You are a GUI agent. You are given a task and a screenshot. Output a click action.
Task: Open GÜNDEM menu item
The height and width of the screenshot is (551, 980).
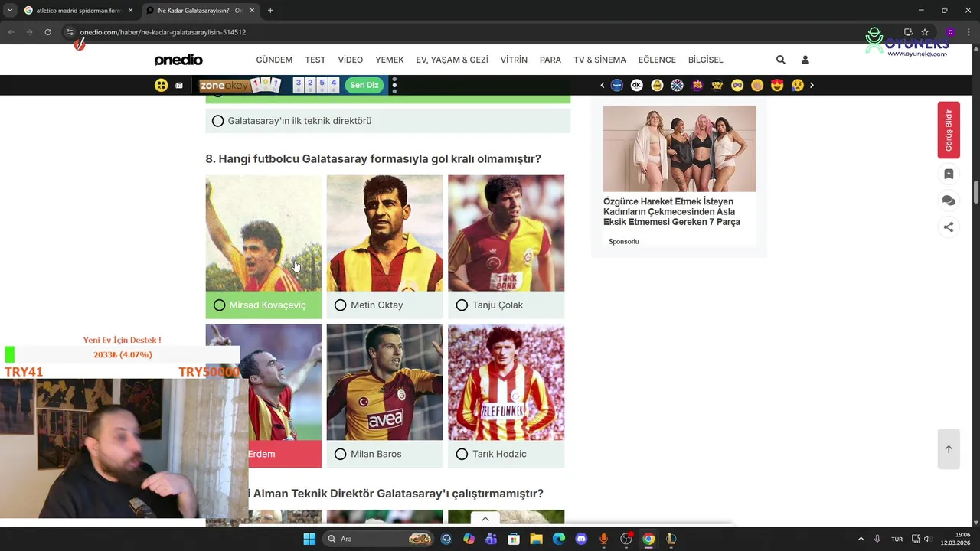274,60
